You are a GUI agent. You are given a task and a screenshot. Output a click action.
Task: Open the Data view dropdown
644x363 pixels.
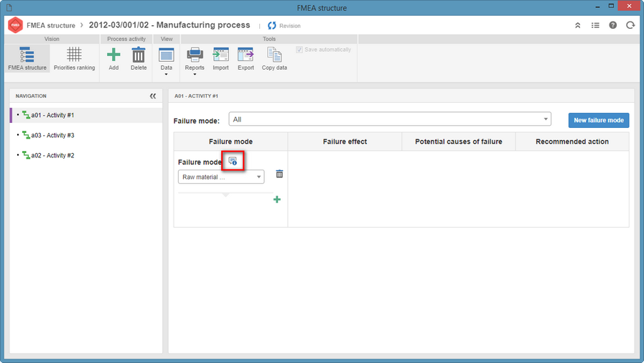point(167,61)
